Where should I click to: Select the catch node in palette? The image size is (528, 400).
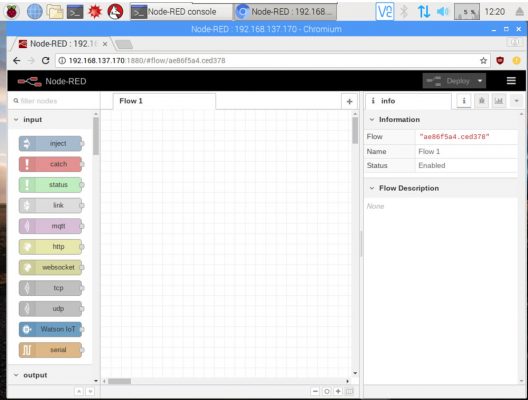(x=51, y=164)
